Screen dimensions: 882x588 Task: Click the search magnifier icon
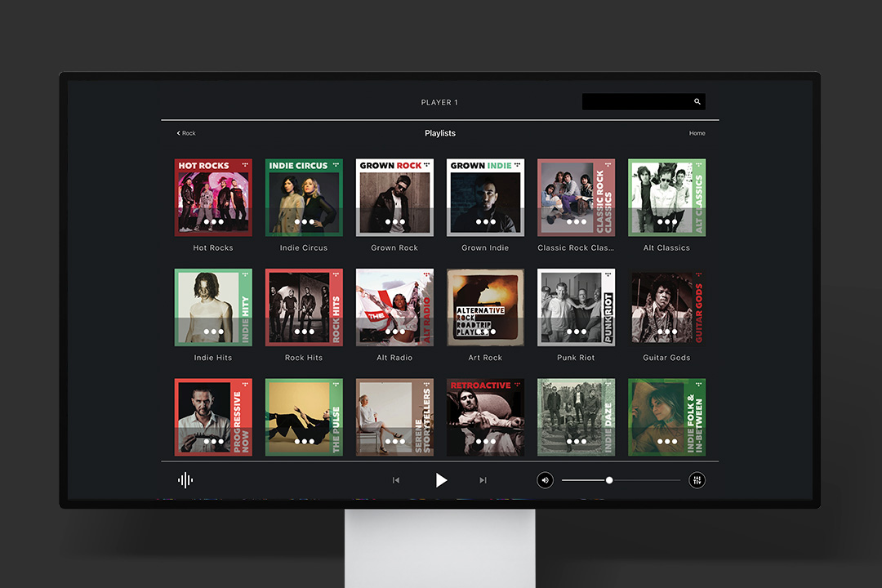point(697,102)
